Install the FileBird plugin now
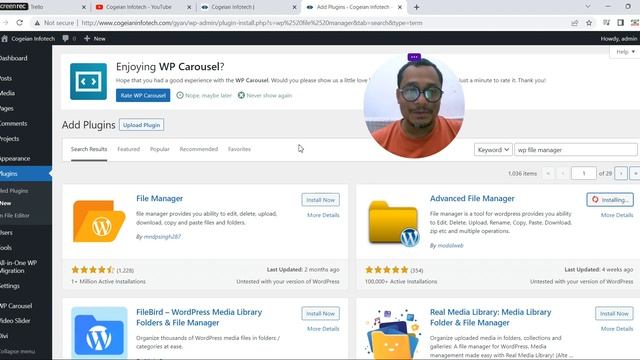The width and height of the screenshot is (640, 360). click(x=320, y=313)
